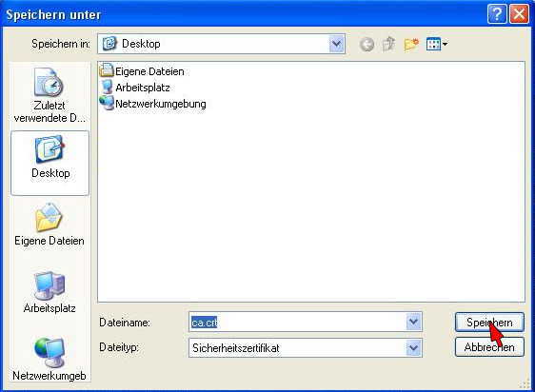Image resolution: width=535 pixels, height=392 pixels.
Task: Select Eigene Dateien in file list
Action: coord(142,71)
